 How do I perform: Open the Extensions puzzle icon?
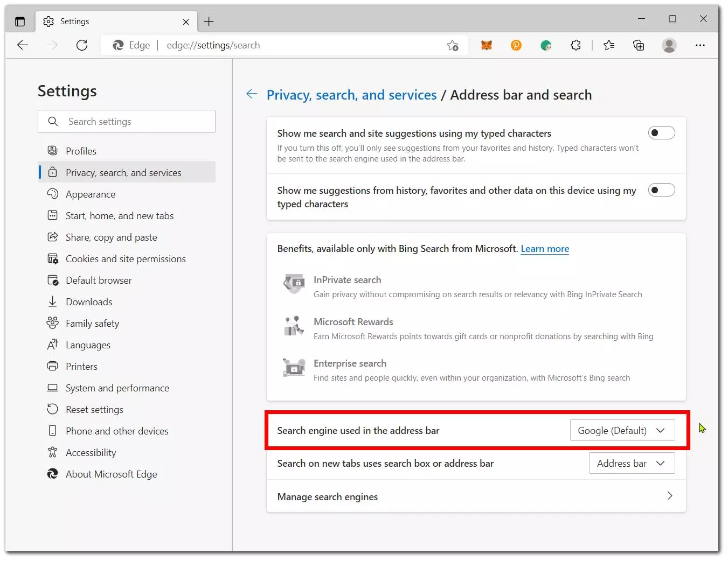point(576,45)
